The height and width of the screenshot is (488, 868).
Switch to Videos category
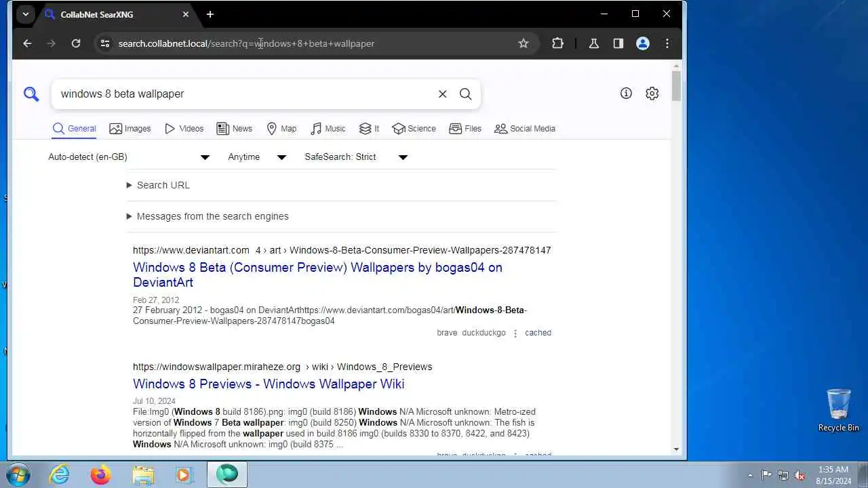pyautogui.click(x=184, y=129)
